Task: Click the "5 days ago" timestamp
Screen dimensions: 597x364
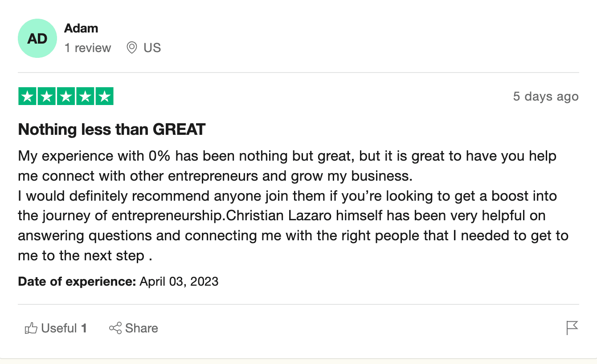Action: 546,97
